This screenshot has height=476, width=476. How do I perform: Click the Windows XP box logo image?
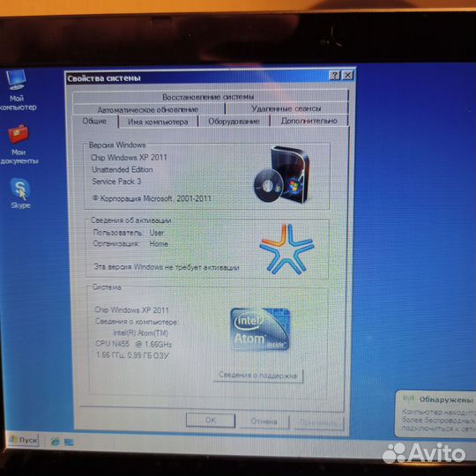coord(282,175)
